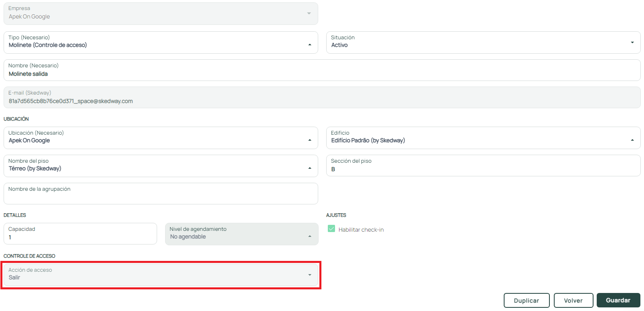Toggle the Habilitar check-in checkbox
The height and width of the screenshot is (311, 644).
click(x=331, y=229)
